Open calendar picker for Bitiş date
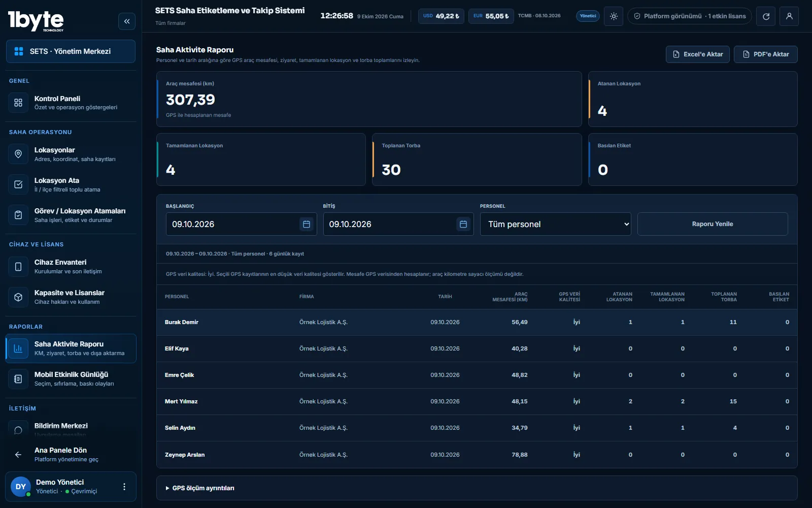The height and width of the screenshot is (508, 812). point(463,224)
